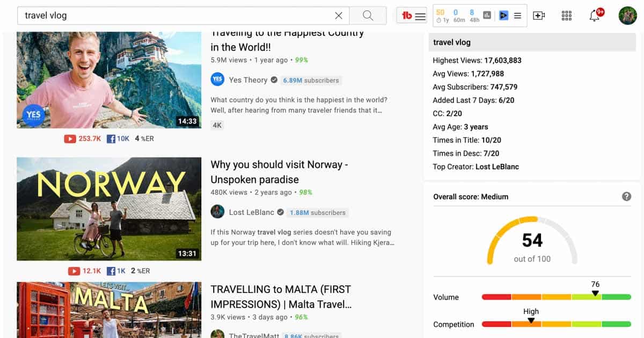
Task: Click the 4 %ER engagement value
Action: pos(144,139)
